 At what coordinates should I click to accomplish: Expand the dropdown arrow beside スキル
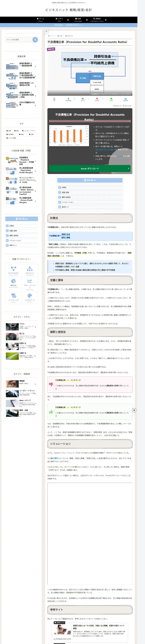68,20
